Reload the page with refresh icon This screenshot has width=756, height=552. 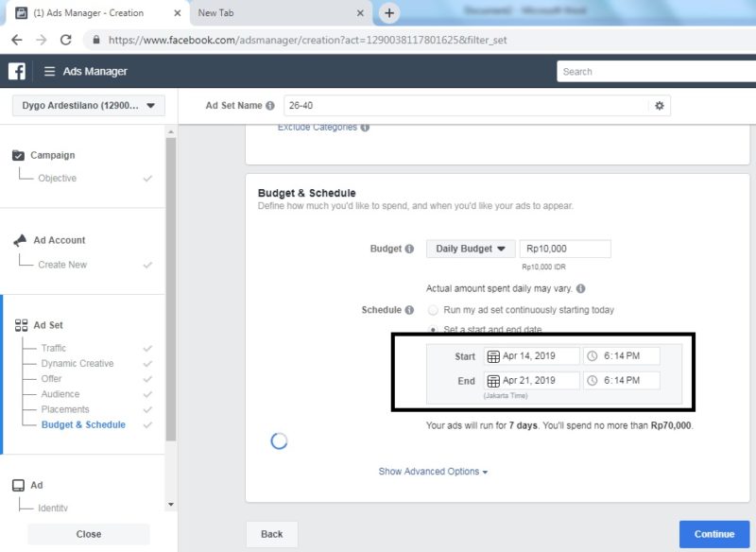66,40
